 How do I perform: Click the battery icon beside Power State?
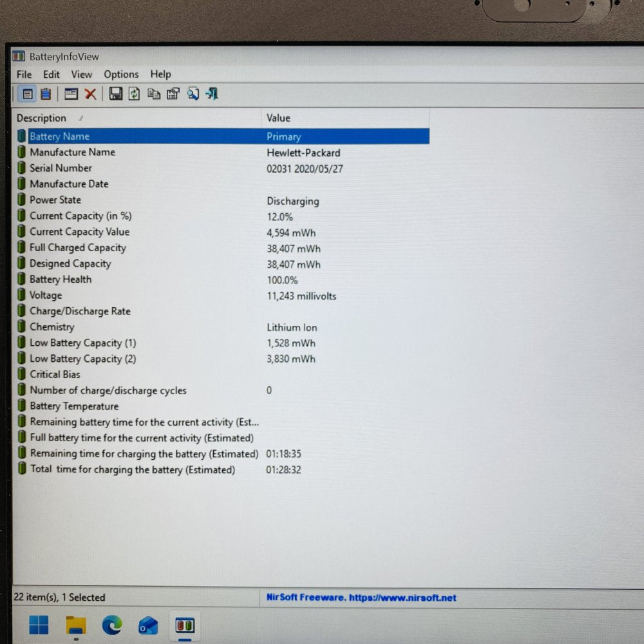click(21, 200)
